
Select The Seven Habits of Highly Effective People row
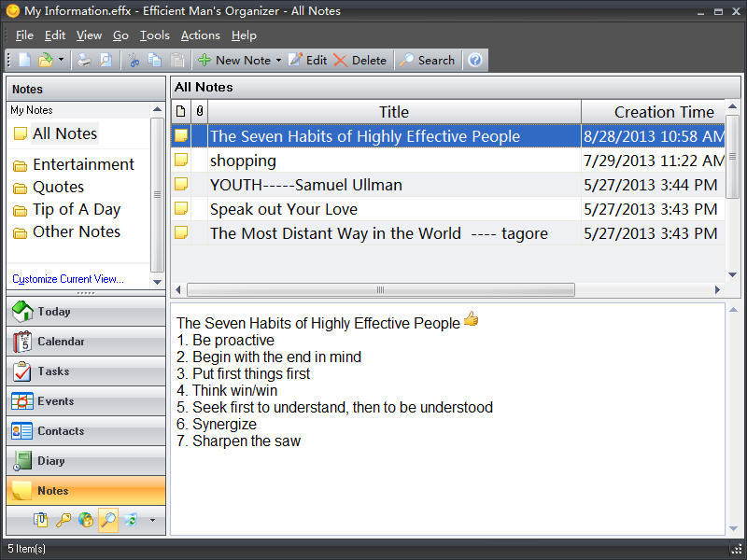tap(448, 136)
